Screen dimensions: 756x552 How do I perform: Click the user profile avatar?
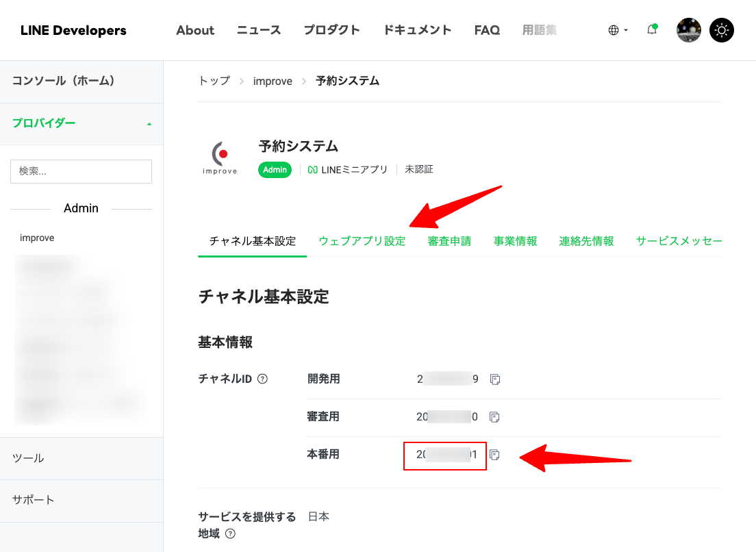point(688,30)
